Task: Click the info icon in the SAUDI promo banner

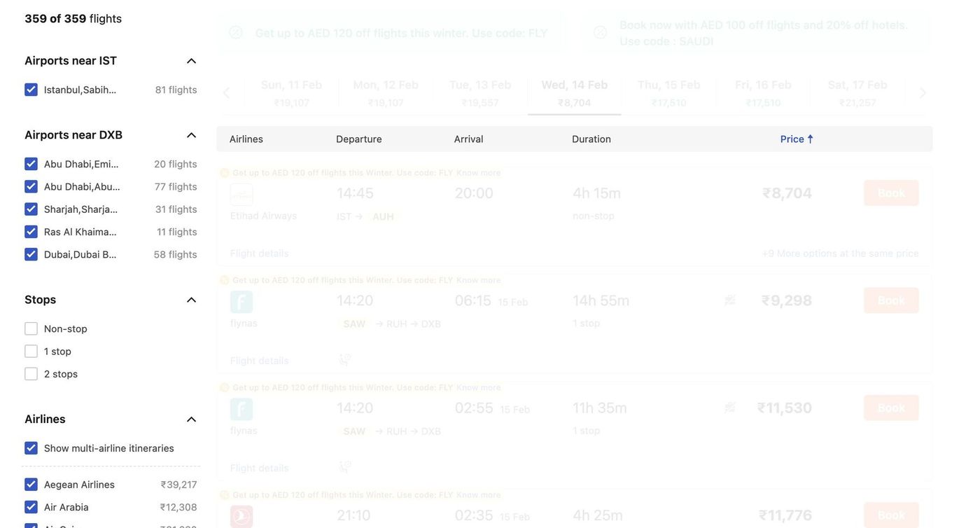Action: [x=601, y=32]
